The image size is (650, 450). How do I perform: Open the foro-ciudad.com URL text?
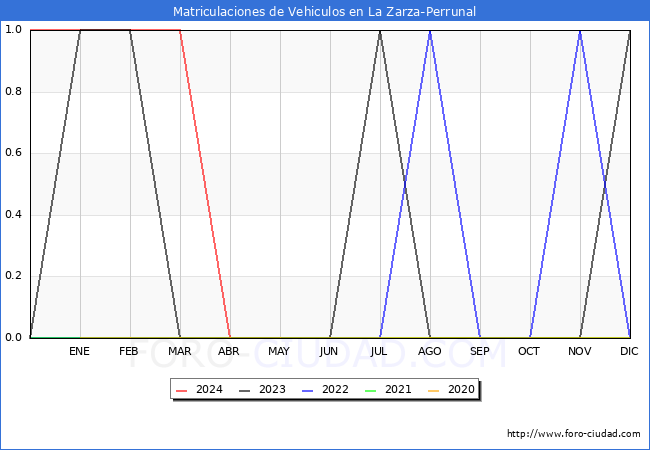[574, 434]
